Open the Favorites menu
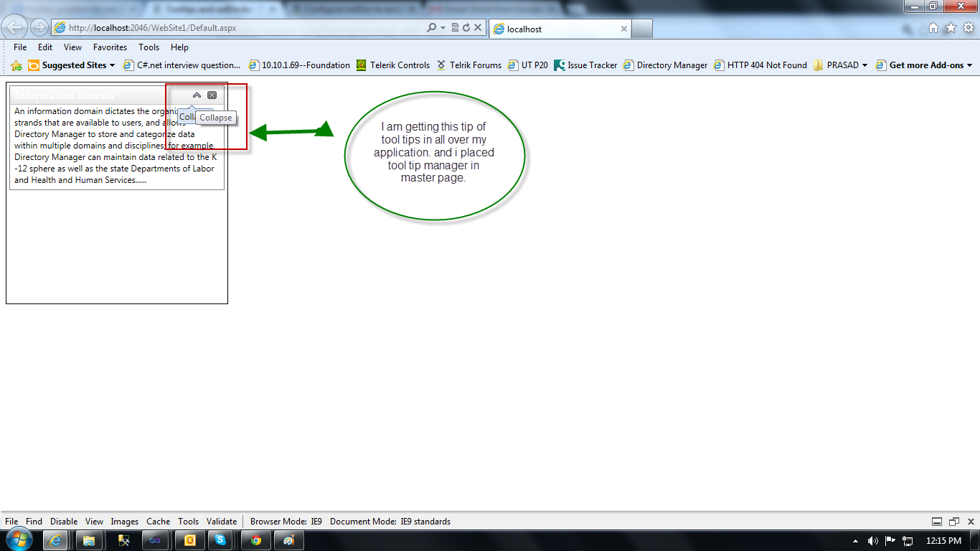This screenshot has width=980, height=551. [x=110, y=47]
